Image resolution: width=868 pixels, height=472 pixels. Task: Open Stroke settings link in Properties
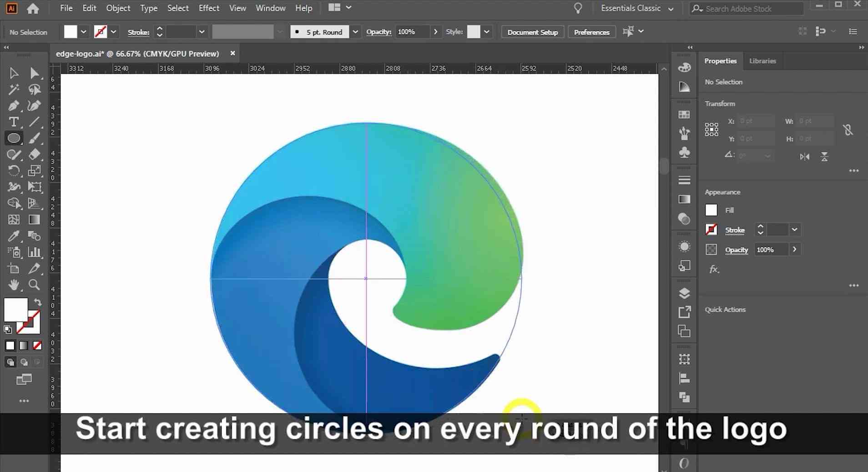pyautogui.click(x=735, y=230)
